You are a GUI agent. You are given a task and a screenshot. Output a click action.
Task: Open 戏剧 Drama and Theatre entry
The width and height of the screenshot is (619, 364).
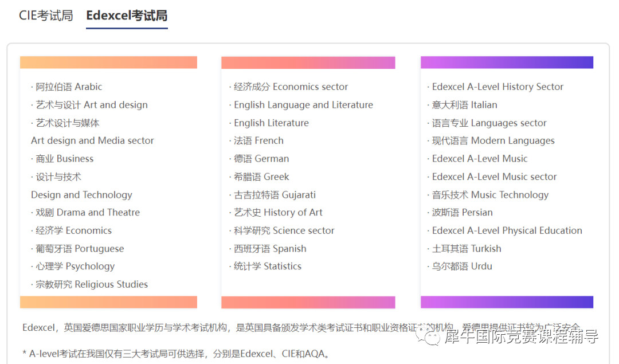pyautogui.click(x=88, y=213)
